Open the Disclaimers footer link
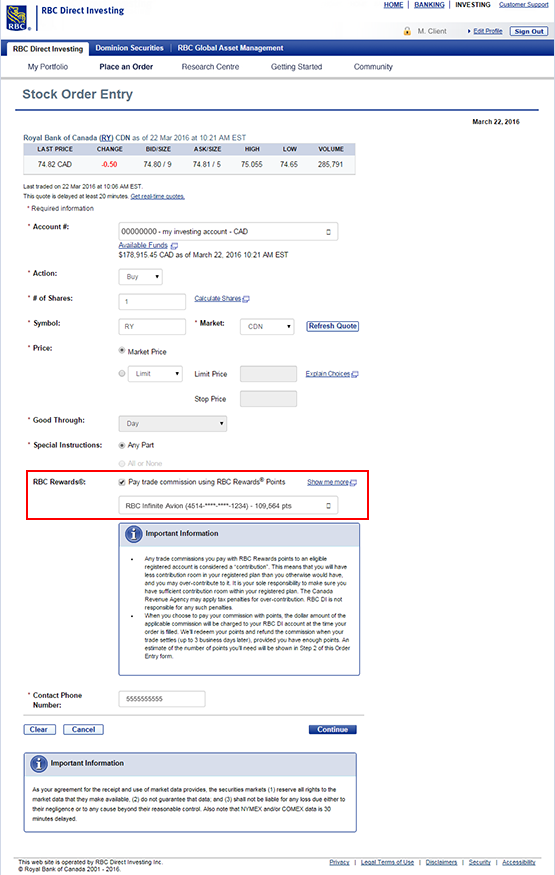Screen dimensions: 555x875 (441, 863)
